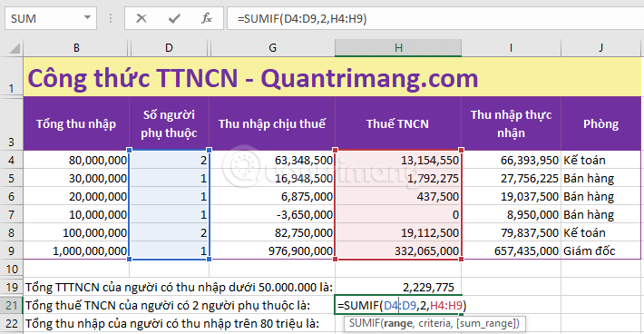This screenshot has width=644, height=334.
Task: Select the D column cell in row 6
Action: (170, 196)
